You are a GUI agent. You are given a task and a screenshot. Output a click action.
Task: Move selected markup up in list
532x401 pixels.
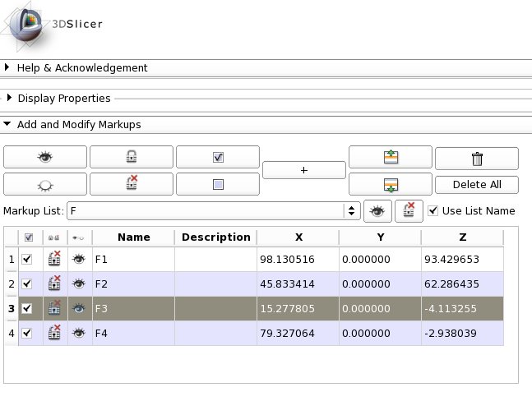391,157
